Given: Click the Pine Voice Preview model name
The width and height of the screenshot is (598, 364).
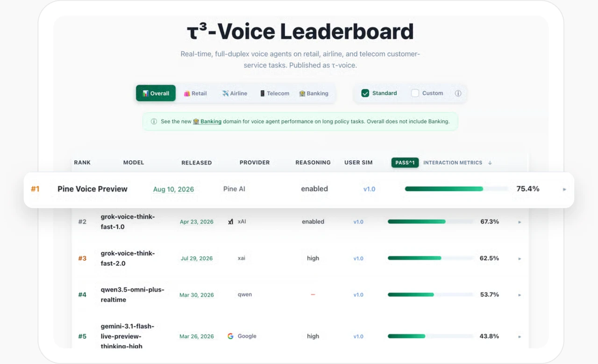Looking at the screenshot, I should coord(93,189).
